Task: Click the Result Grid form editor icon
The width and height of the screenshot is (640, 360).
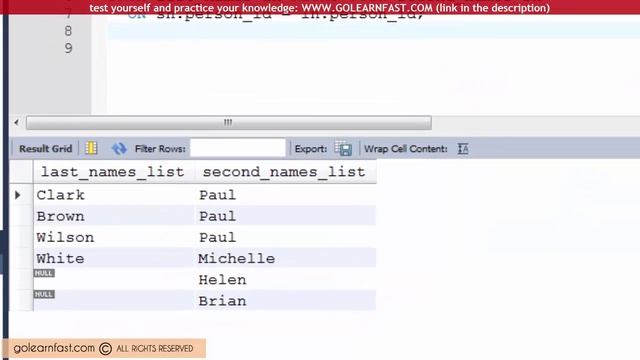Action: tap(91, 148)
